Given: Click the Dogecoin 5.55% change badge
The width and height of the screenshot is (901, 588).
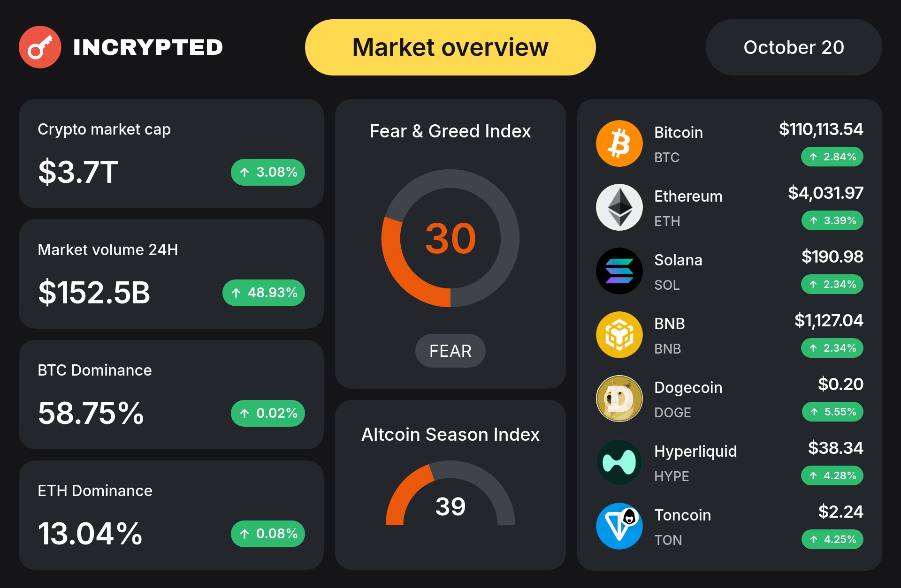Looking at the screenshot, I should point(832,412).
